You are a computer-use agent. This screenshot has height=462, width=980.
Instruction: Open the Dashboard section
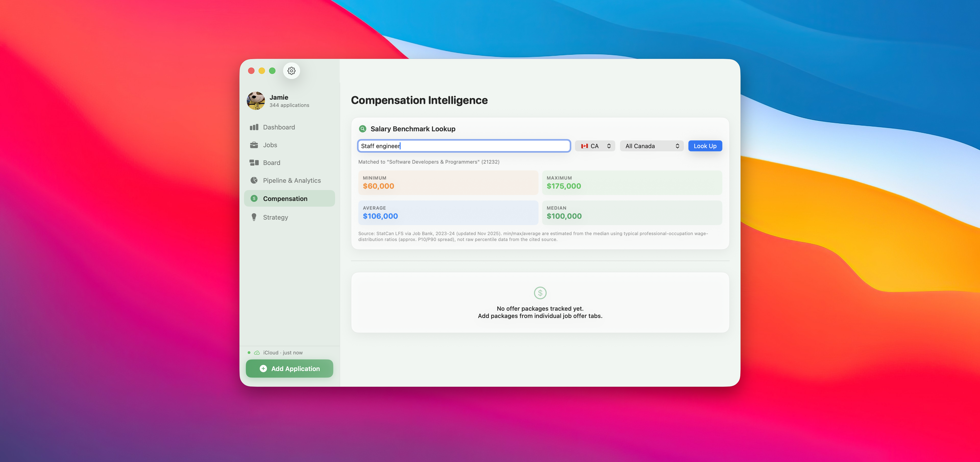289,127
